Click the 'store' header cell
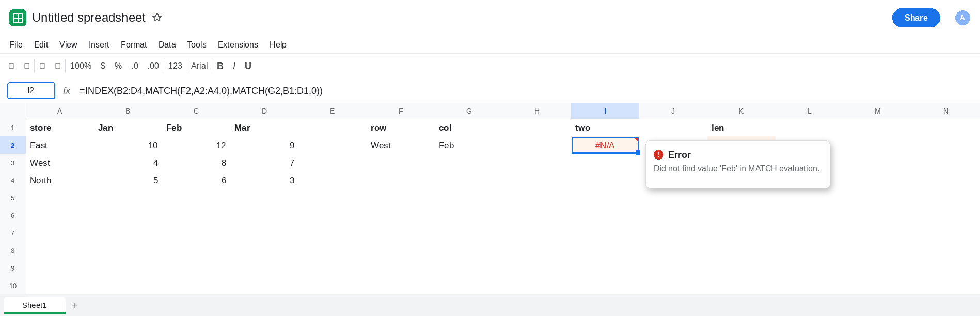The height and width of the screenshot is (316, 980). (x=60, y=128)
